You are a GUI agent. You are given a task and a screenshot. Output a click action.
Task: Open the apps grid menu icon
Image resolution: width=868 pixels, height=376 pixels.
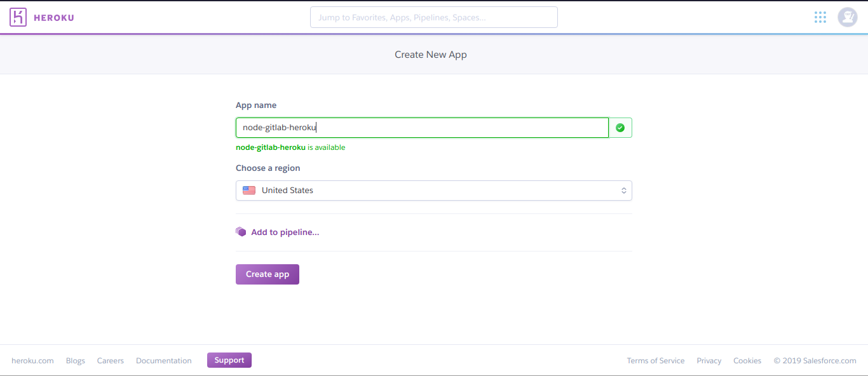coord(820,17)
